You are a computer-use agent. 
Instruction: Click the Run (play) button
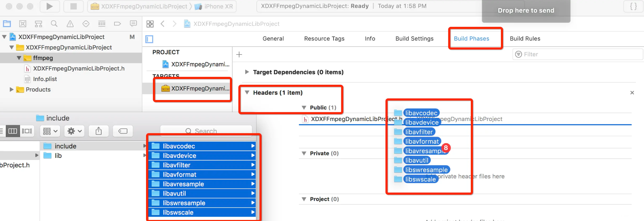point(50,6)
